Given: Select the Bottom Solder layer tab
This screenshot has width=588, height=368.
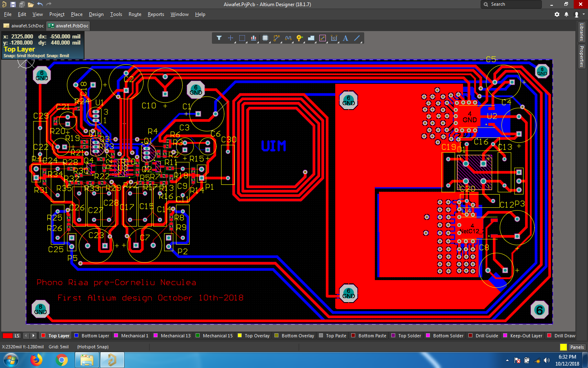Looking at the screenshot, I should coord(445,336).
